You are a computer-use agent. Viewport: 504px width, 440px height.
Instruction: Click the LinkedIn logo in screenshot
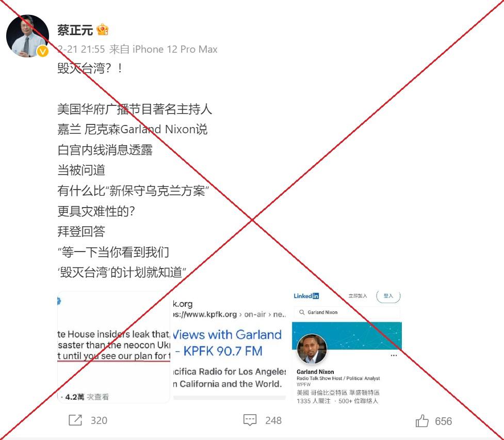306,296
